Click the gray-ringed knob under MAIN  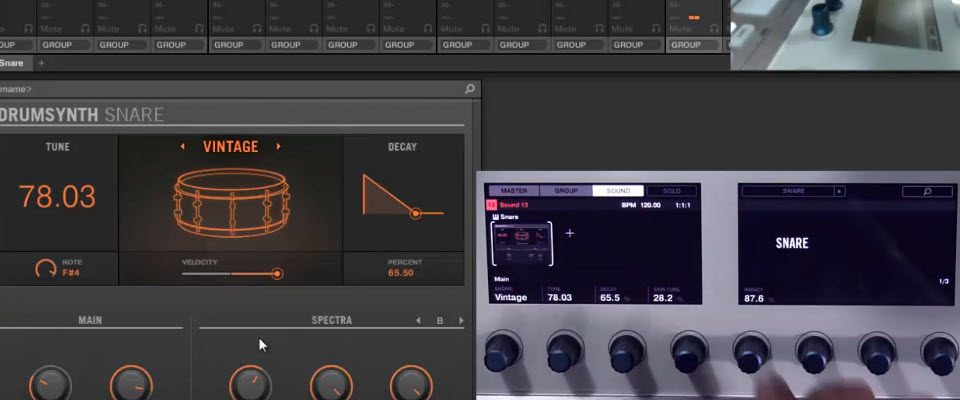click(50, 386)
